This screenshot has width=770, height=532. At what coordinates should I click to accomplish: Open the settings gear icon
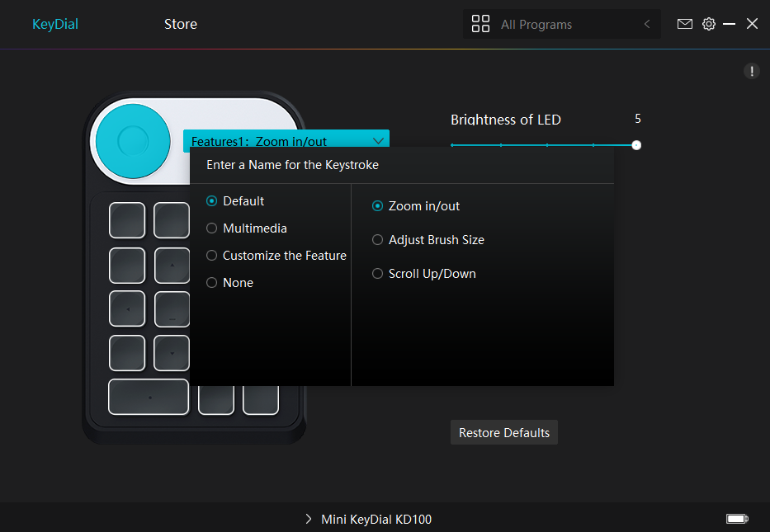[709, 24]
